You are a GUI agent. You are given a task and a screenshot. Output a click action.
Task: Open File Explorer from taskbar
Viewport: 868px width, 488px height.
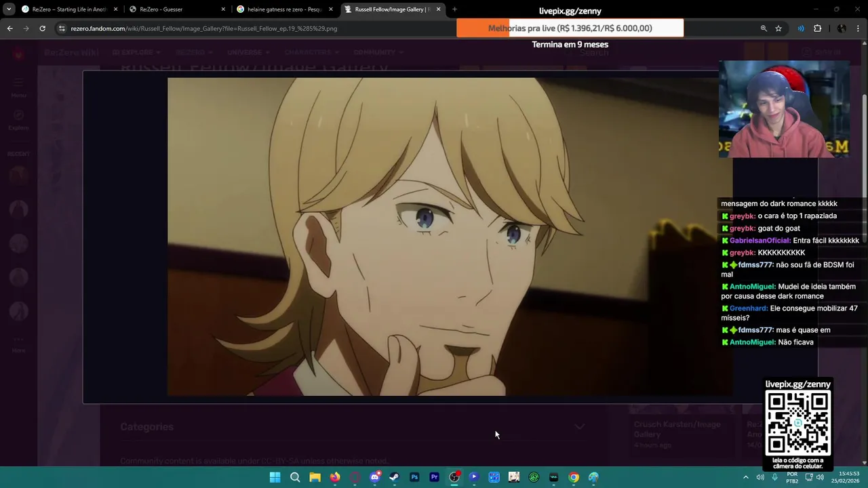click(x=315, y=477)
